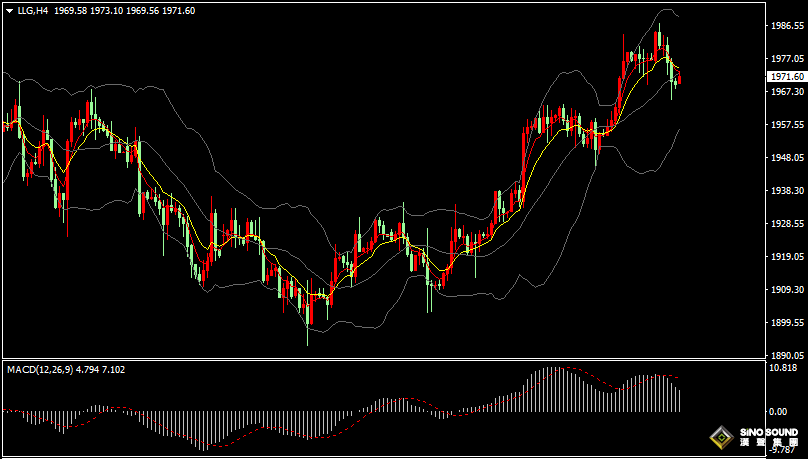Select the last MACD histogram bar

coord(679,400)
